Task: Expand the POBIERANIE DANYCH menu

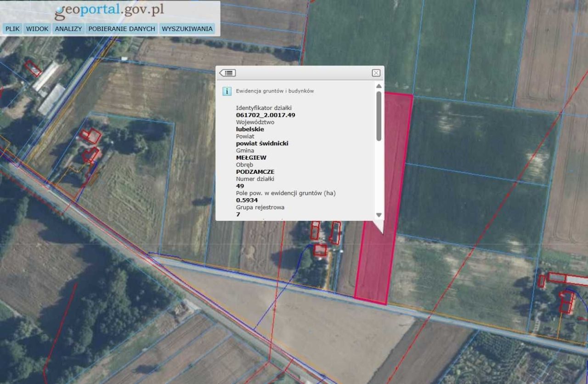Action: point(121,29)
